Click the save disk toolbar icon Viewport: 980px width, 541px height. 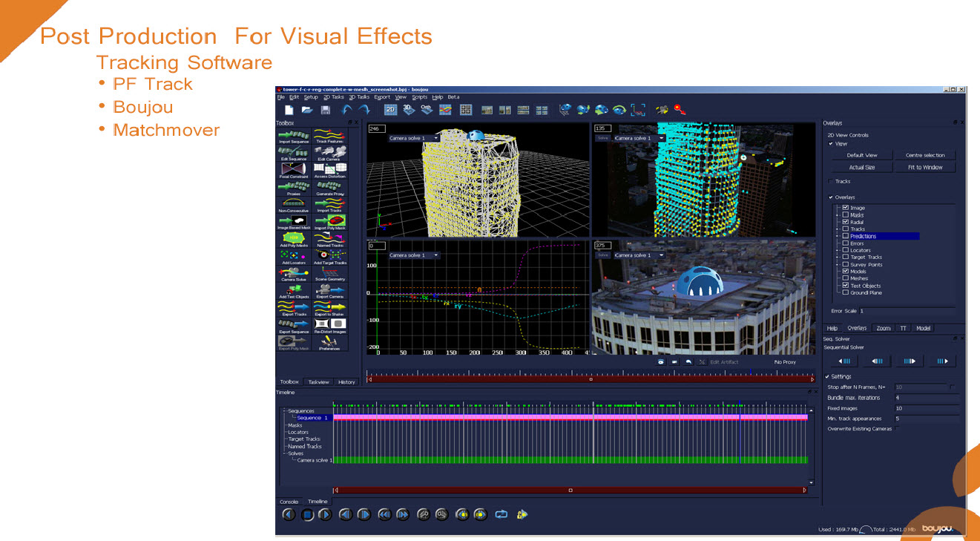pyautogui.click(x=326, y=110)
